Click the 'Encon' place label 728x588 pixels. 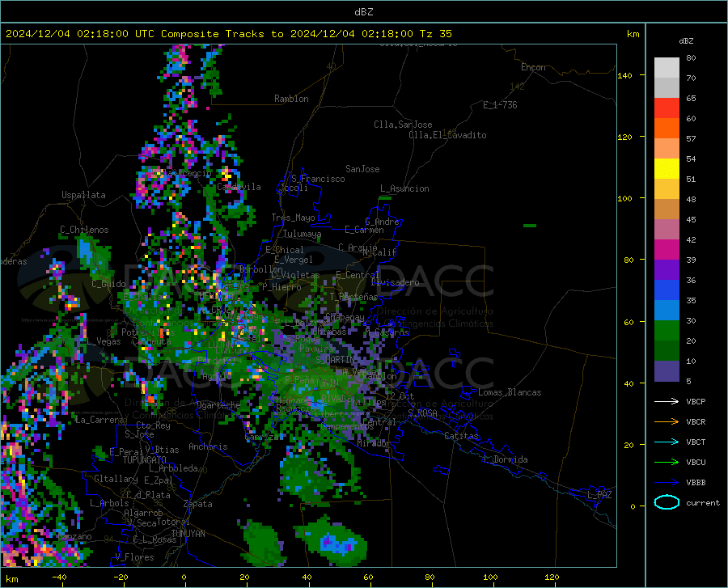tap(533, 67)
